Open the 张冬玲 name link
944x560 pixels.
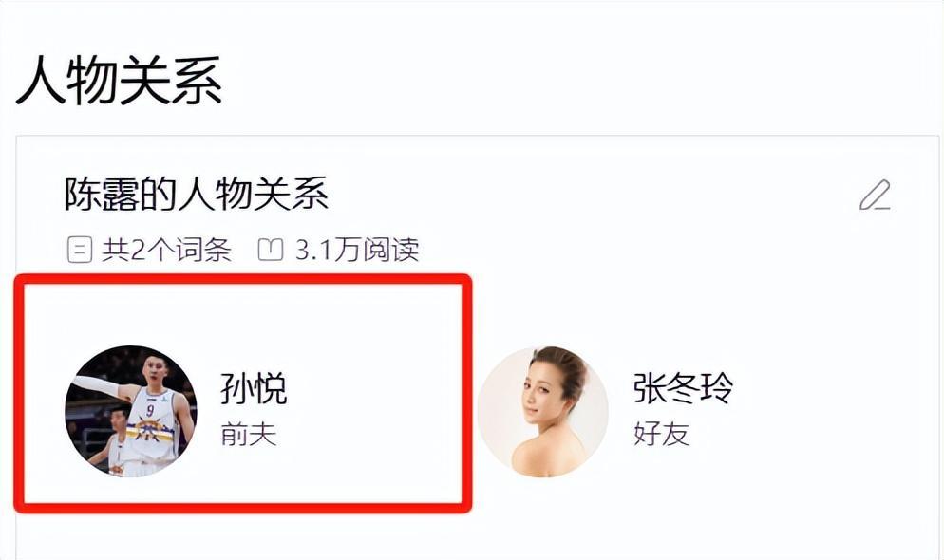pyautogui.click(x=684, y=388)
